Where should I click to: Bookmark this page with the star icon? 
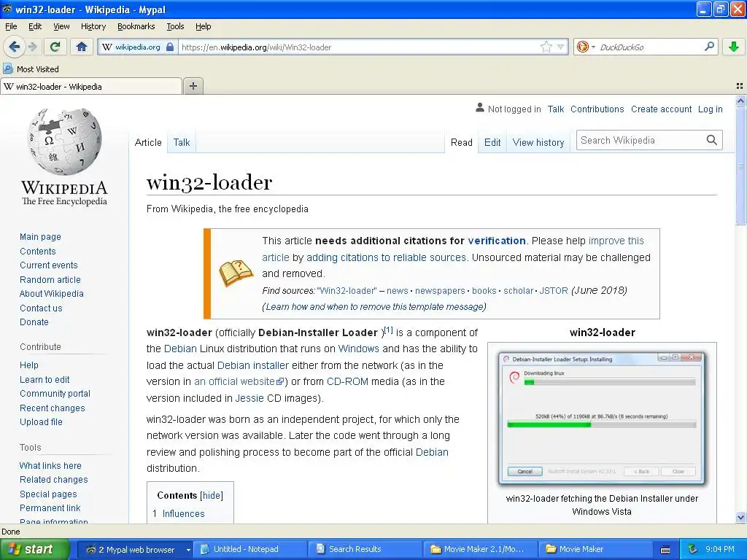point(546,47)
